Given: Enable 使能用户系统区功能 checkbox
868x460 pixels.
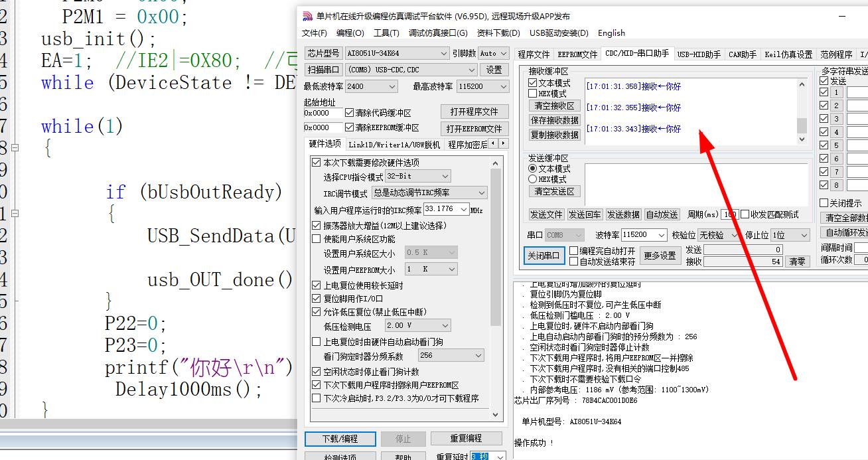Looking at the screenshot, I should pyautogui.click(x=316, y=239).
